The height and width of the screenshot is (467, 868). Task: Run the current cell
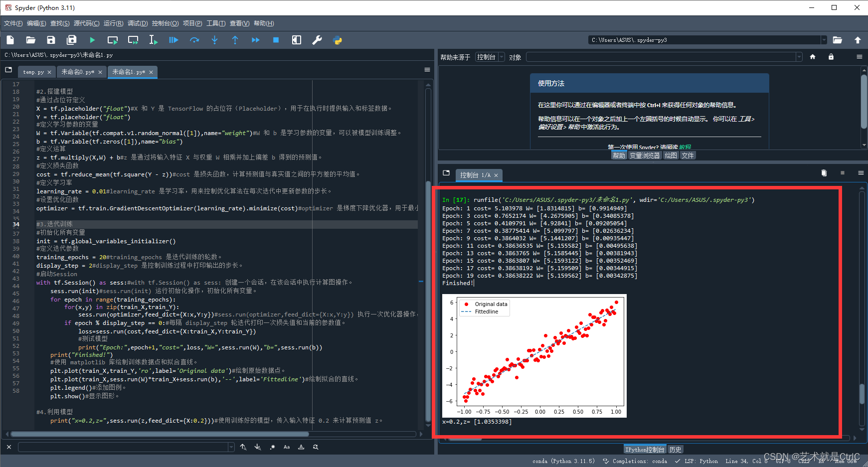click(x=113, y=40)
